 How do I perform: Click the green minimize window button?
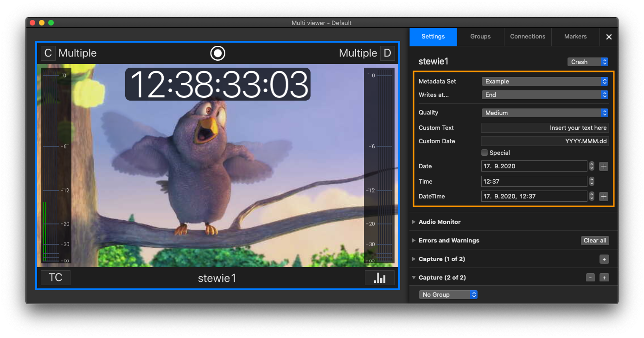(x=51, y=23)
